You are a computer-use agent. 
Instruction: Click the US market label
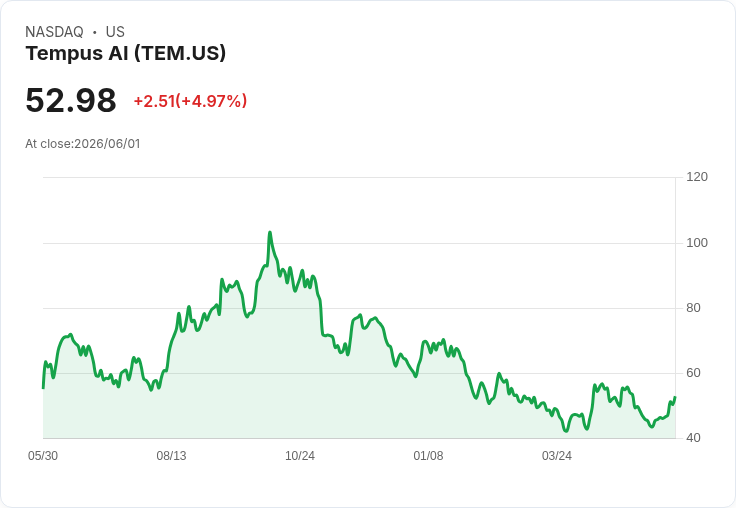(115, 31)
